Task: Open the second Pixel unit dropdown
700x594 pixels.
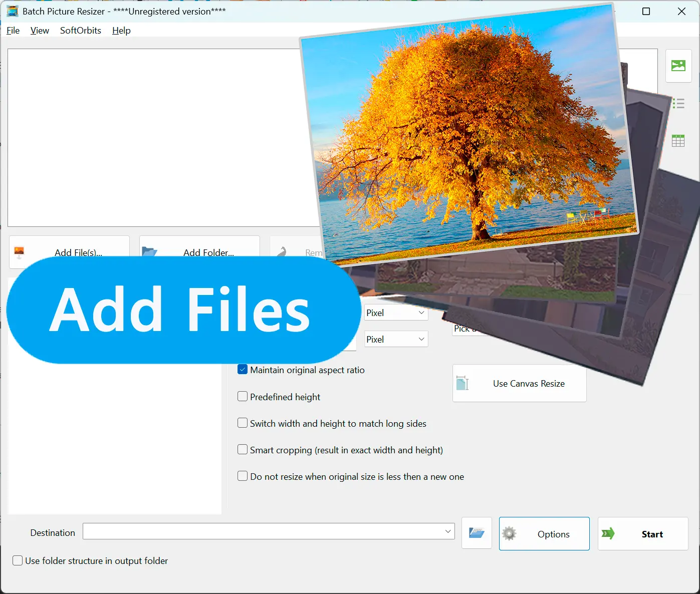Action: (x=395, y=340)
